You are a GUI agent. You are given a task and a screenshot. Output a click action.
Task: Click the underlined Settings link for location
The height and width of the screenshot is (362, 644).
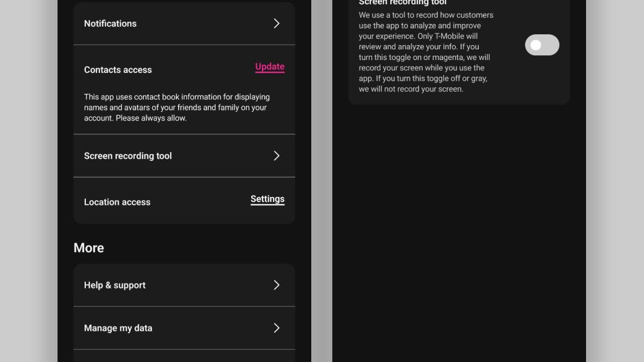tap(267, 199)
